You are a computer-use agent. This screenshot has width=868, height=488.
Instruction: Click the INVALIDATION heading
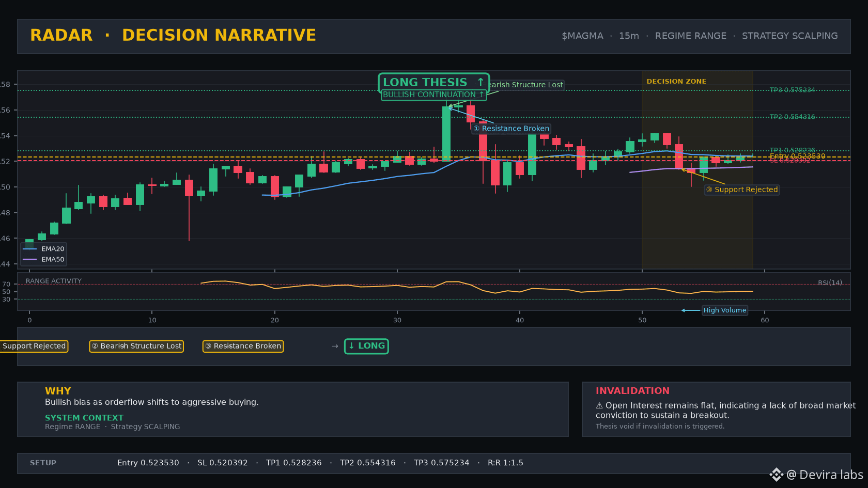(632, 391)
